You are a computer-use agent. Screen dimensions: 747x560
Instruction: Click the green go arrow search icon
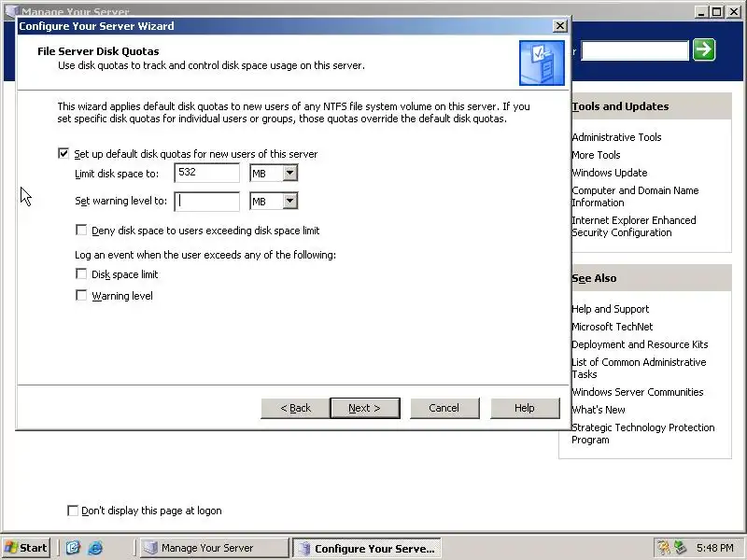(704, 50)
